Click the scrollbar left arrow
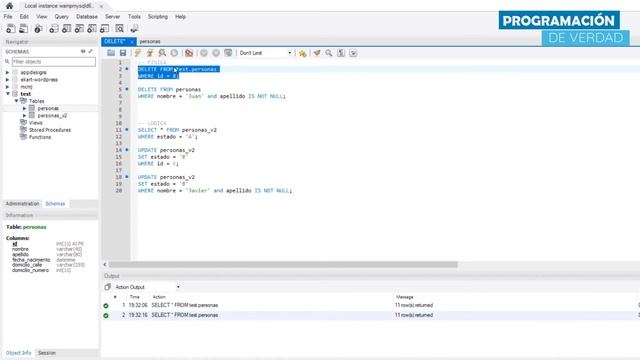 [x=105, y=264]
